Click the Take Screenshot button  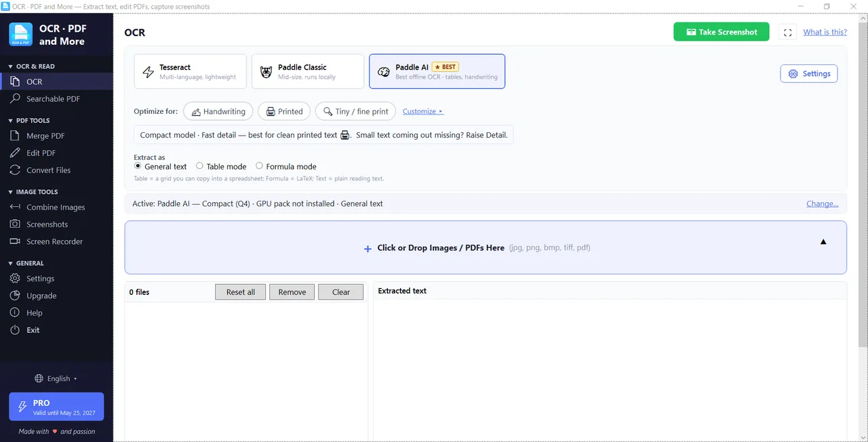pyautogui.click(x=722, y=32)
